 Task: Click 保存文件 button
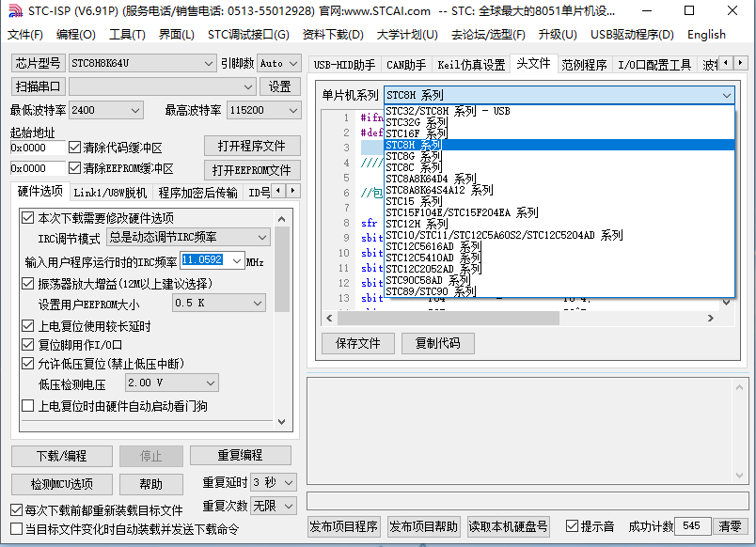[x=357, y=343]
